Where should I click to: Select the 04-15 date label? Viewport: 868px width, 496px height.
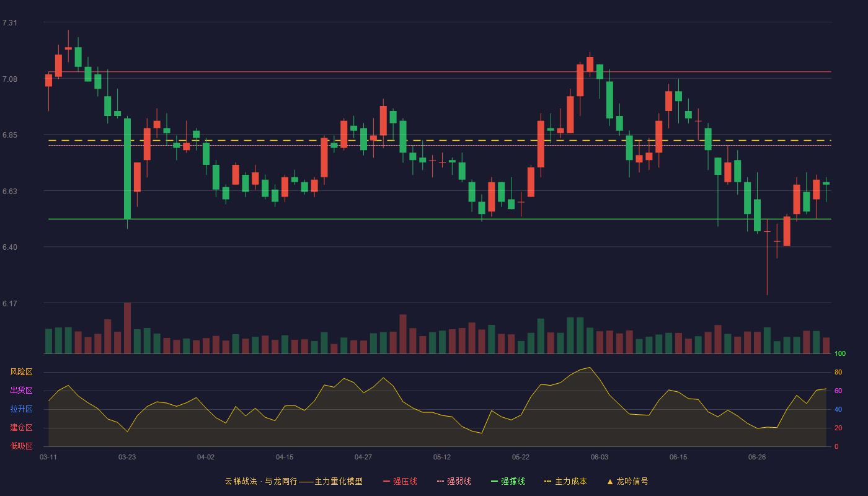click(x=285, y=457)
